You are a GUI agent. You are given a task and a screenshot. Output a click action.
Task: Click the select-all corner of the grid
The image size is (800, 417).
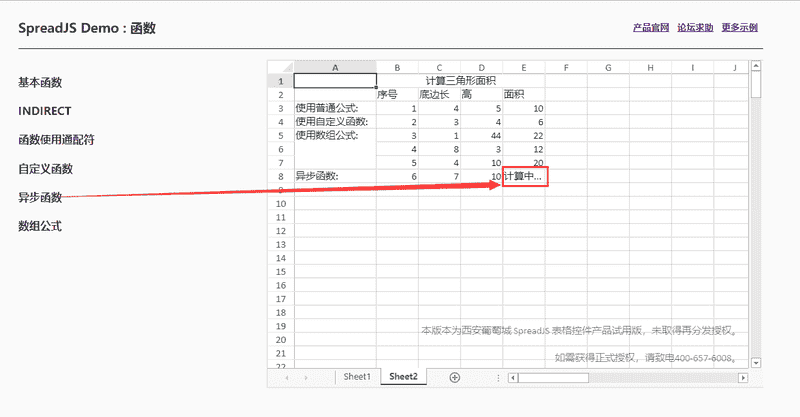(x=281, y=67)
